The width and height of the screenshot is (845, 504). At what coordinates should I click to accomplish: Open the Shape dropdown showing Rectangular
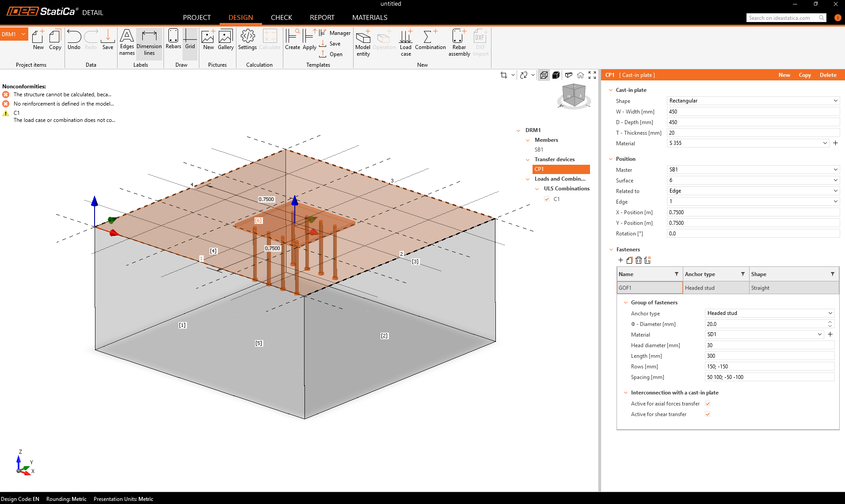pyautogui.click(x=753, y=101)
